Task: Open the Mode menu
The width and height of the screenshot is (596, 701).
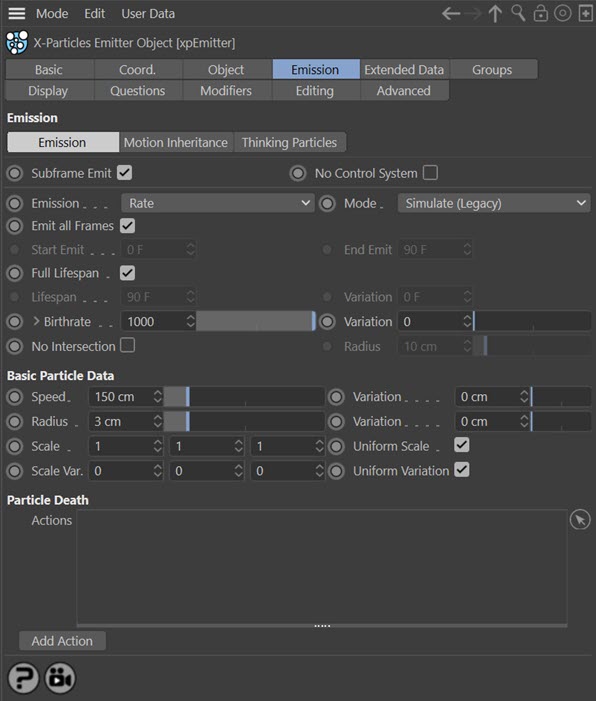Action: pyautogui.click(x=52, y=13)
